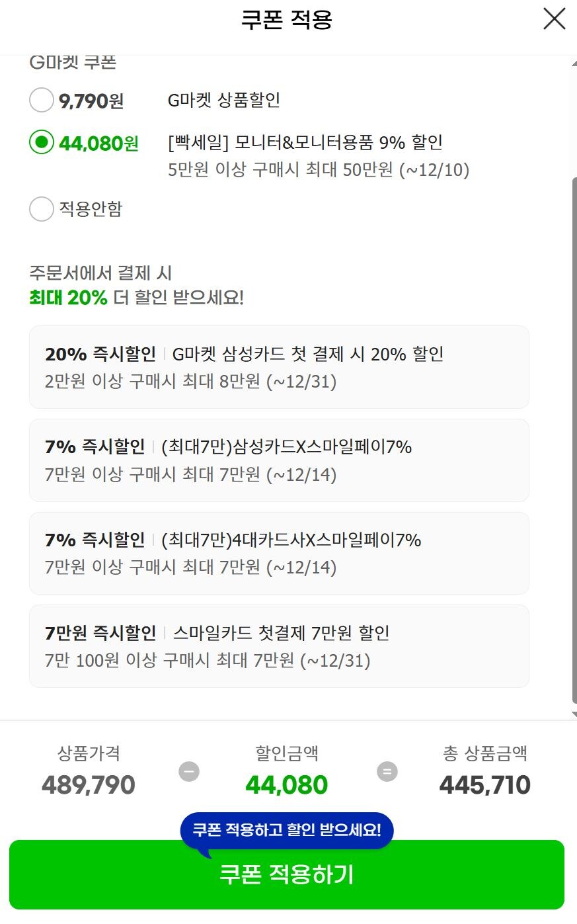This screenshot has width=577, height=924.
Task: Click the scrollbar down arrow
Action: (573, 714)
